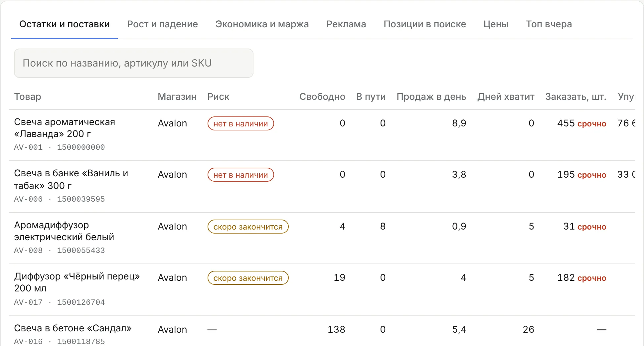Click article code «AV-008 · 1500055433»
Viewport: 644px width, 346px height.
tap(59, 251)
